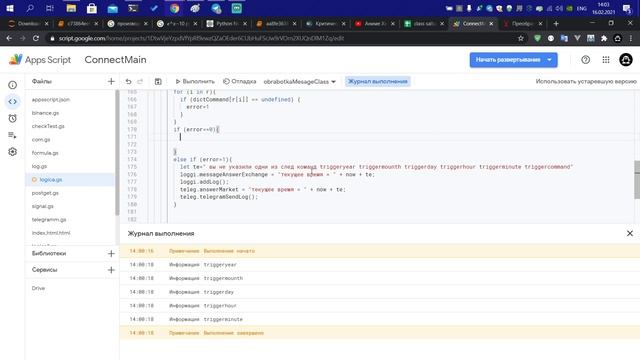
Task: Switch to the ConnectMain browser tab
Action: [473, 24]
